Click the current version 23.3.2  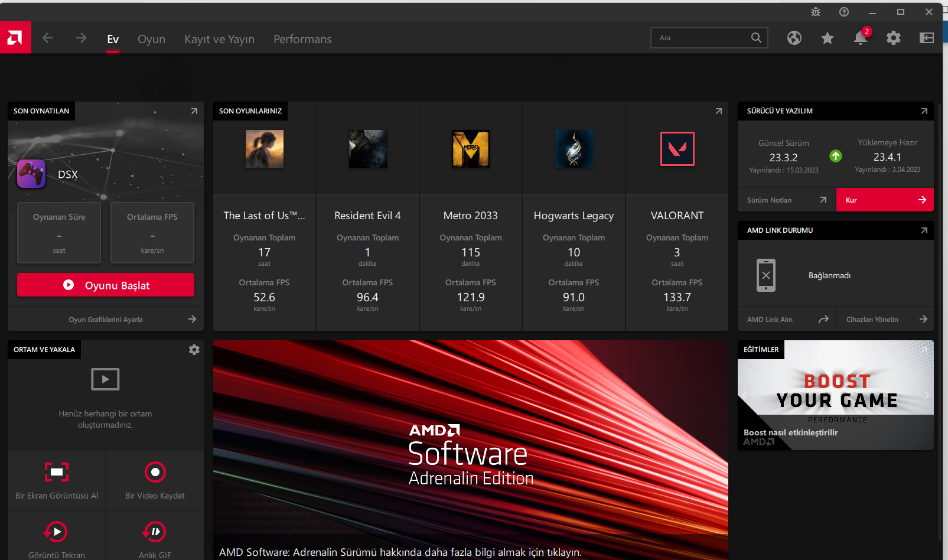tap(783, 158)
